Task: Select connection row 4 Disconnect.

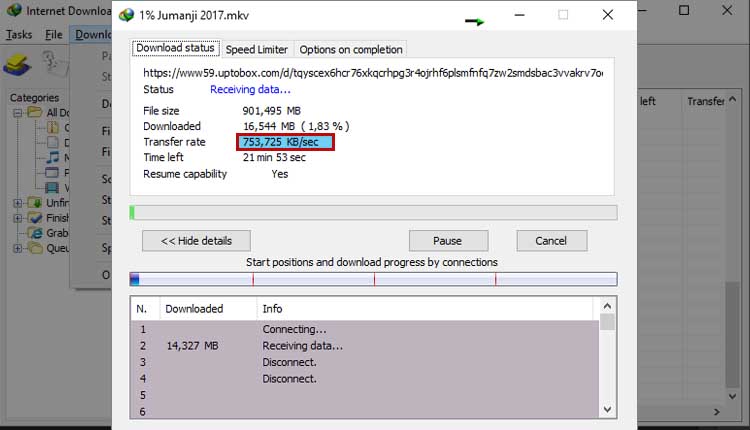Action: click(x=364, y=379)
